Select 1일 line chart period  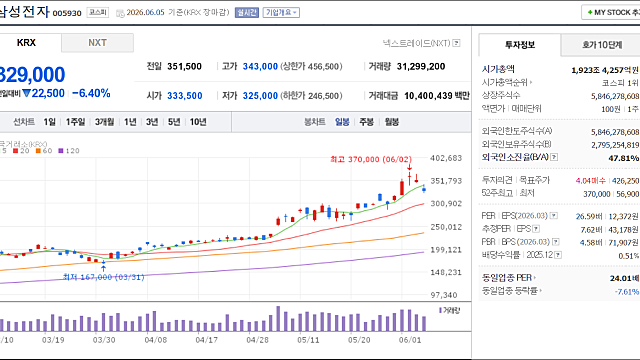pos(49,122)
